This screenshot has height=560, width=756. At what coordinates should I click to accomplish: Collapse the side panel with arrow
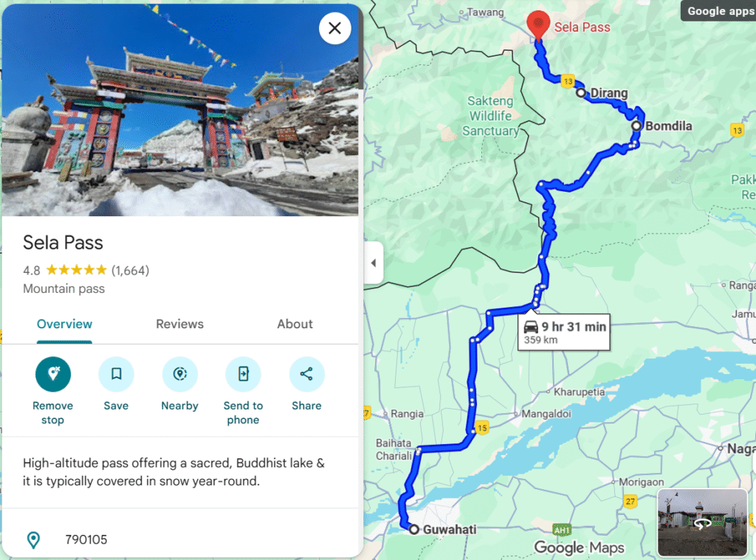[374, 263]
